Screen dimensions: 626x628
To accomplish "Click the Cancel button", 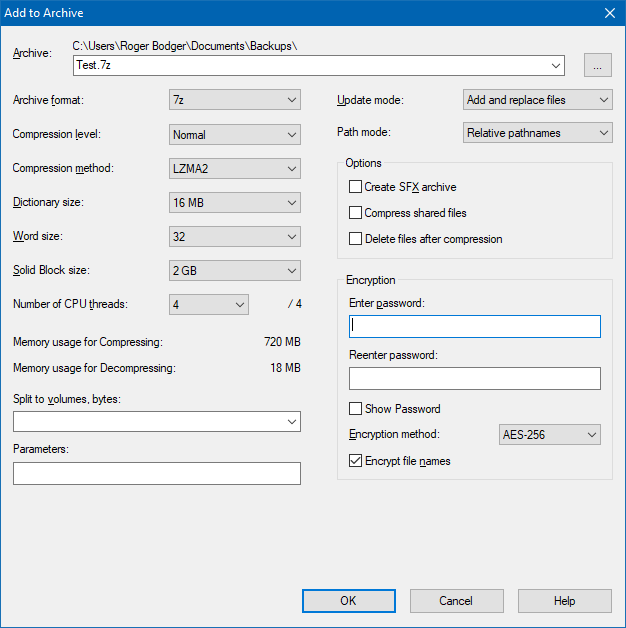I will click(x=456, y=601).
